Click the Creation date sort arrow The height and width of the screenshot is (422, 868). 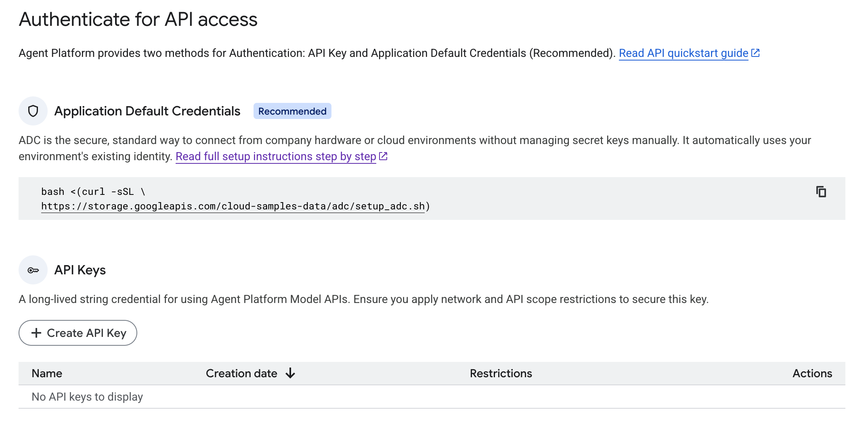click(x=290, y=373)
